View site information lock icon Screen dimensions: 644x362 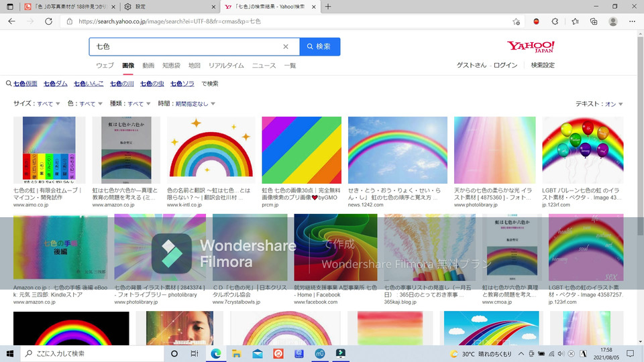tap(69, 21)
